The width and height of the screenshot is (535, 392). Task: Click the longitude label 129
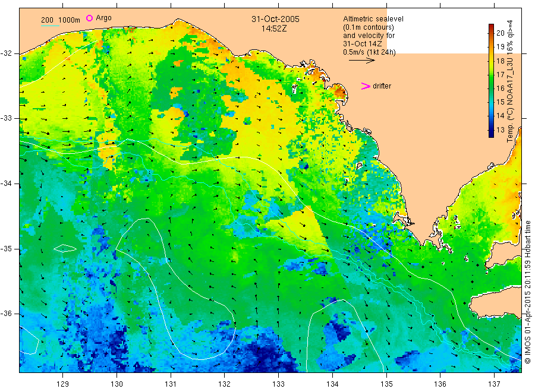coord(63,384)
